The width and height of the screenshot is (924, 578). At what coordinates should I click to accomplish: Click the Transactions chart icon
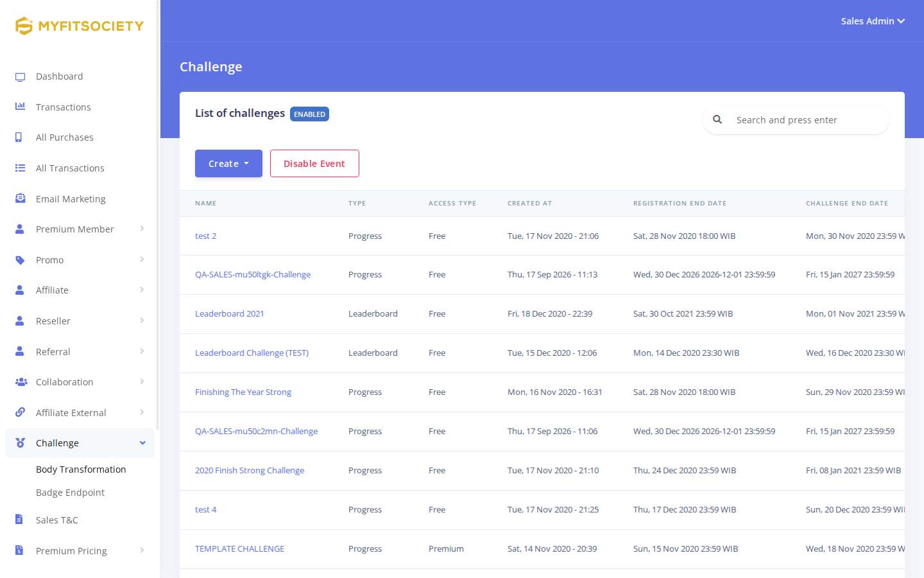(x=21, y=107)
